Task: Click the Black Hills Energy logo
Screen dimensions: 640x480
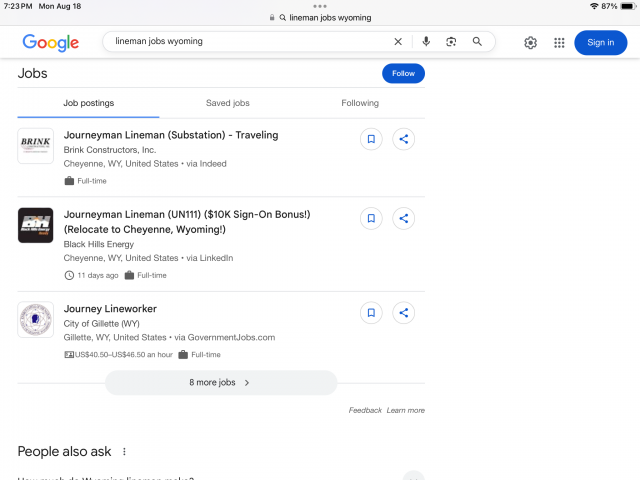Action: tap(36, 225)
